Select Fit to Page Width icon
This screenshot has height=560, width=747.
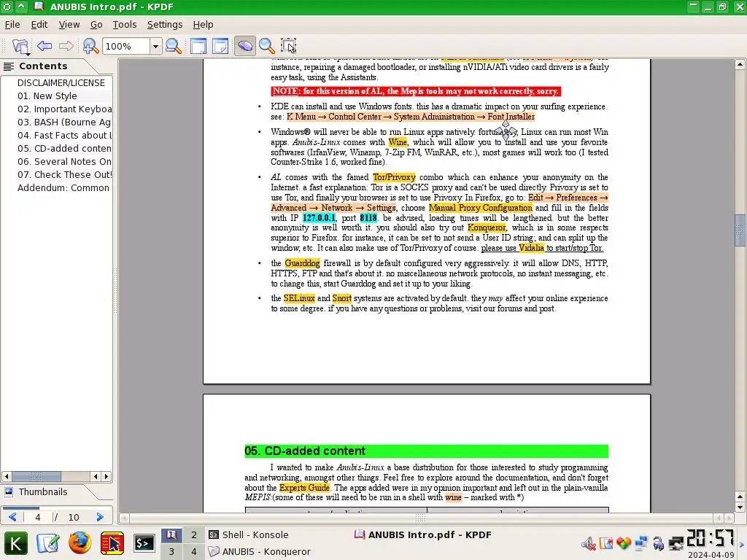click(198, 46)
